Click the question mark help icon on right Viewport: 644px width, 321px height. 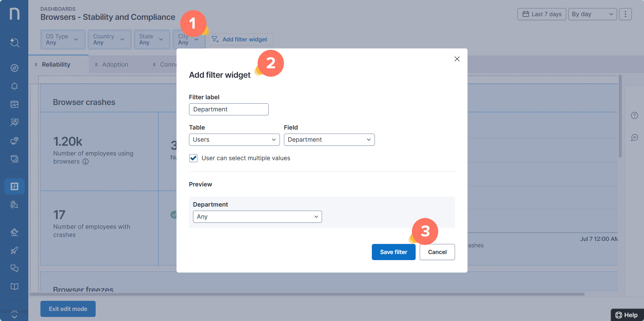pos(634,116)
